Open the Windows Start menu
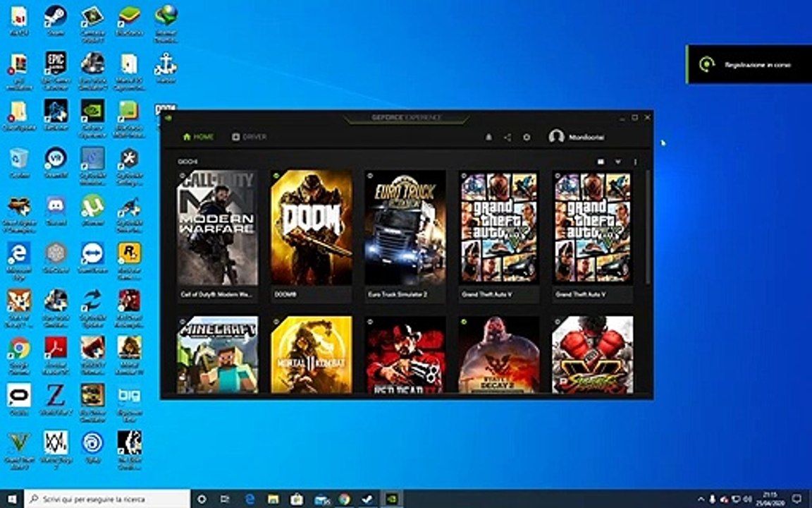Viewport: 812px width, 508px height. (11, 500)
